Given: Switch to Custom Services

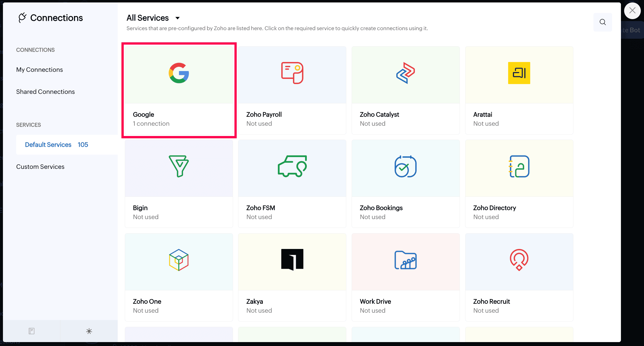Looking at the screenshot, I should tap(40, 167).
